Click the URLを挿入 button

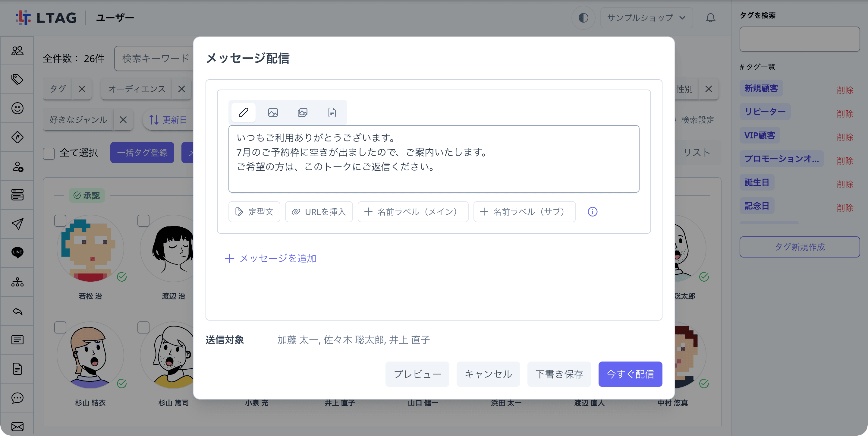tap(319, 211)
